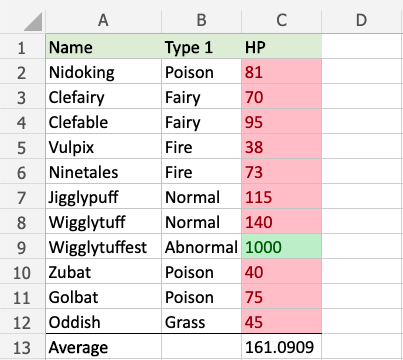Click the Average label cell
403x360 pixels.
pos(104,347)
